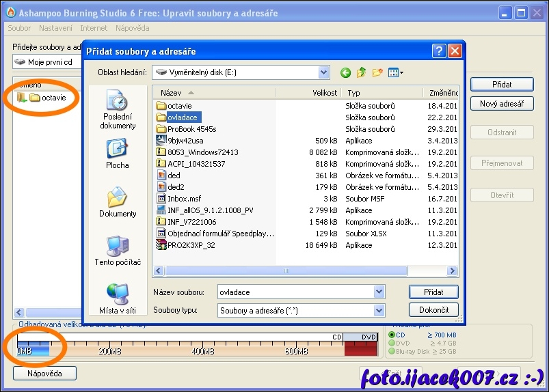Click the green Back arrow in dialog toolbar
This screenshot has height=392, width=549.
tap(345, 72)
